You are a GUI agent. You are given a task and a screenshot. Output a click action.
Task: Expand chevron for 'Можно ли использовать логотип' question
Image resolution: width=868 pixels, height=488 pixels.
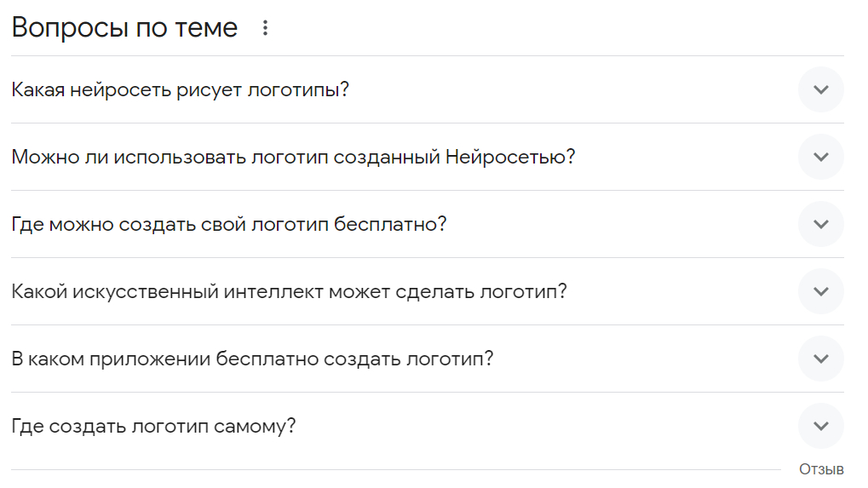(x=821, y=157)
